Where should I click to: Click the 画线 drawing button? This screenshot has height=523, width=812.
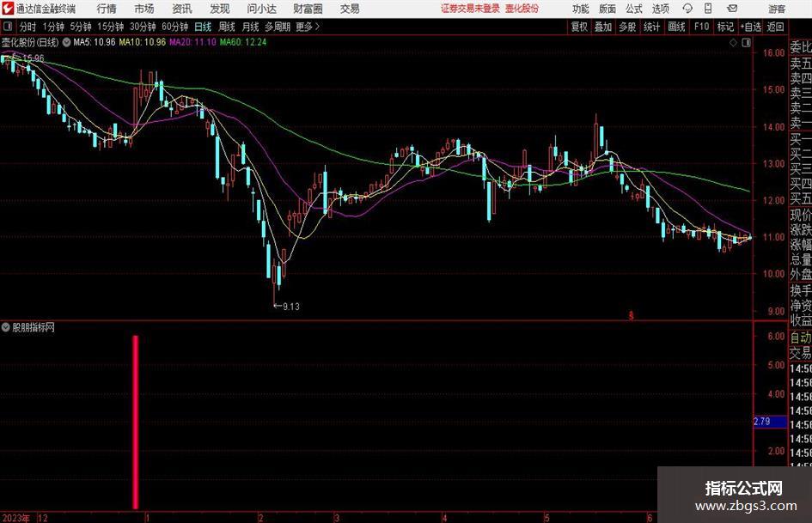676,27
